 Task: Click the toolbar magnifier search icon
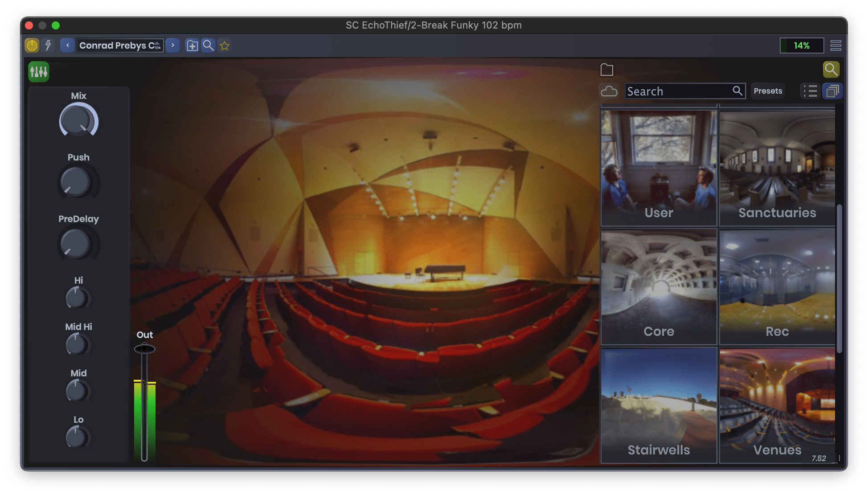(x=208, y=45)
